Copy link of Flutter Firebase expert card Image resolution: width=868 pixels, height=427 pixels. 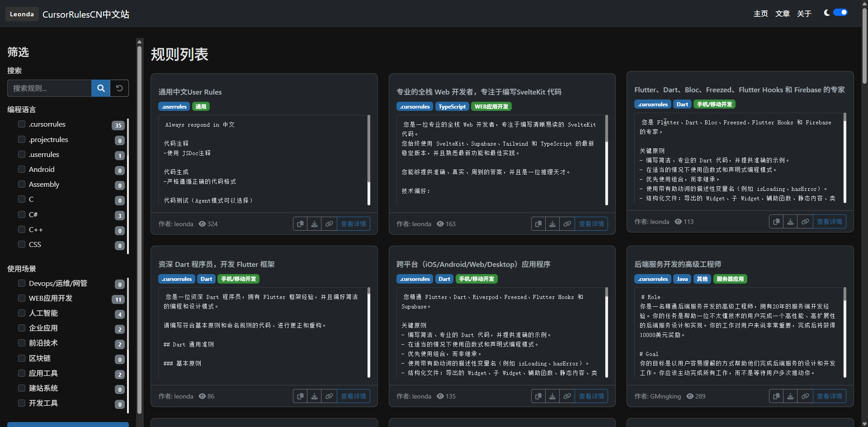[x=805, y=222]
